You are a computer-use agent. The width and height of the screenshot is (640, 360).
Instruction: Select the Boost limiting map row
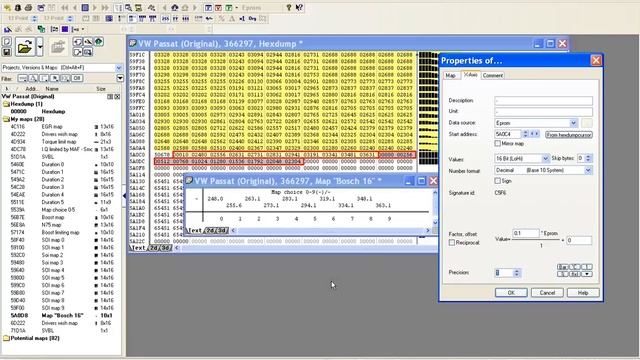(61, 232)
